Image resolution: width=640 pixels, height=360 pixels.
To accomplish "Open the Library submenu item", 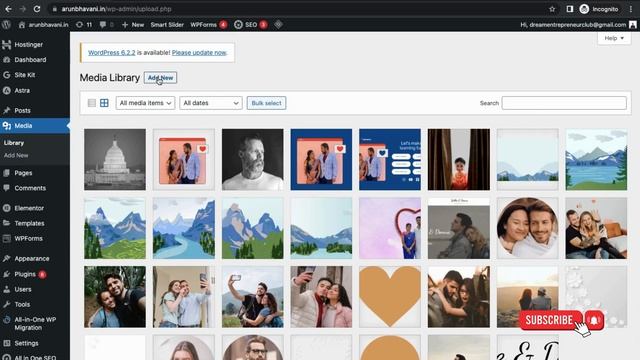I will click(x=14, y=143).
